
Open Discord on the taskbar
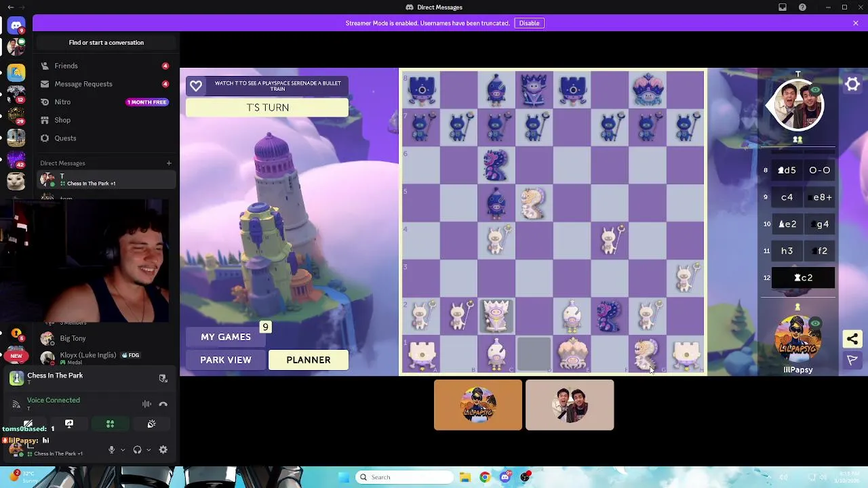click(x=505, y=477)
